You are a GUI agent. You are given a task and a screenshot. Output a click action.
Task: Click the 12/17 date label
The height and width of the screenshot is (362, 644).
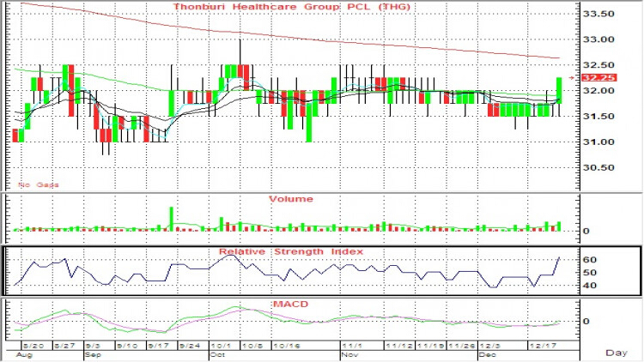click(x=544, y=346)
